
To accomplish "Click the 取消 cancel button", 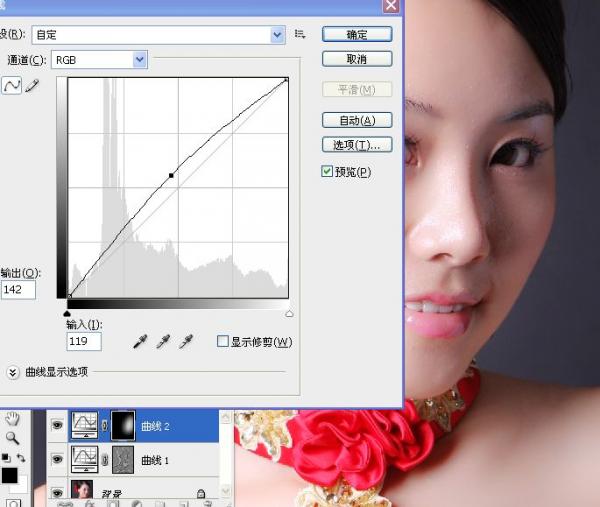I will (357, 59).
